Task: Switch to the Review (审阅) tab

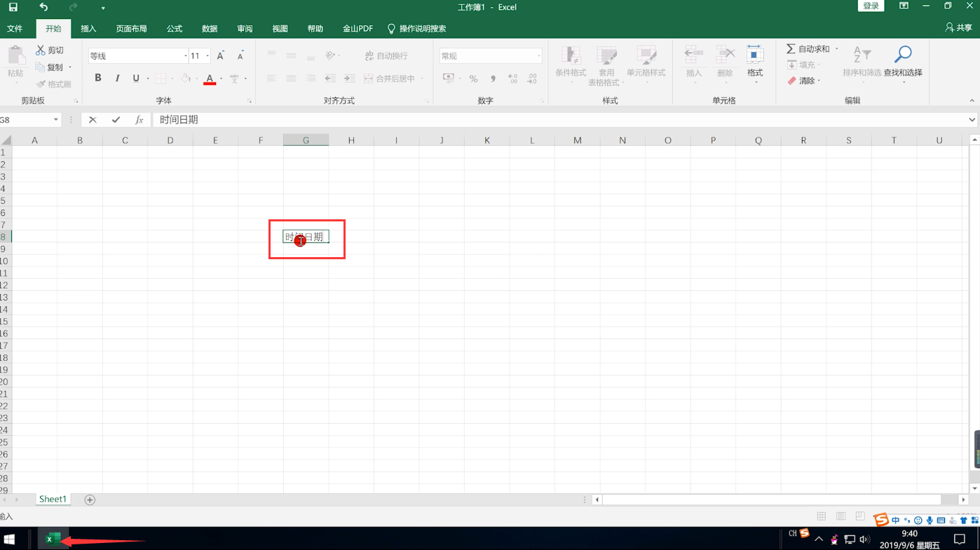Action: point(245,29)
